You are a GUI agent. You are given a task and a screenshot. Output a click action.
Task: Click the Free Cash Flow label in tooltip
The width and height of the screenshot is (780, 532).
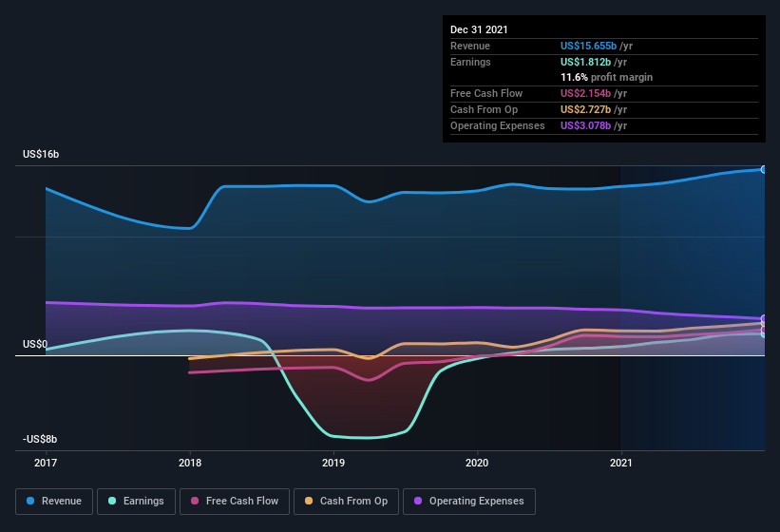486,93
